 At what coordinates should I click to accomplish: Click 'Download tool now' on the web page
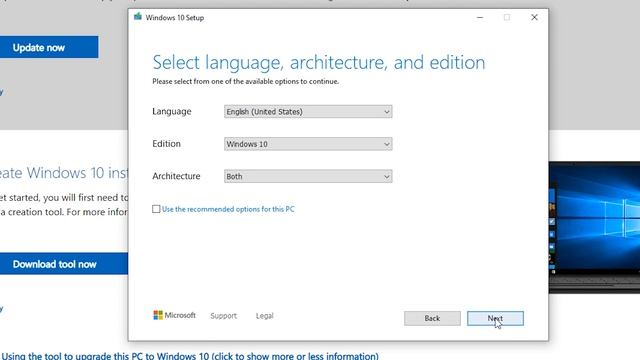pos(64,264)
